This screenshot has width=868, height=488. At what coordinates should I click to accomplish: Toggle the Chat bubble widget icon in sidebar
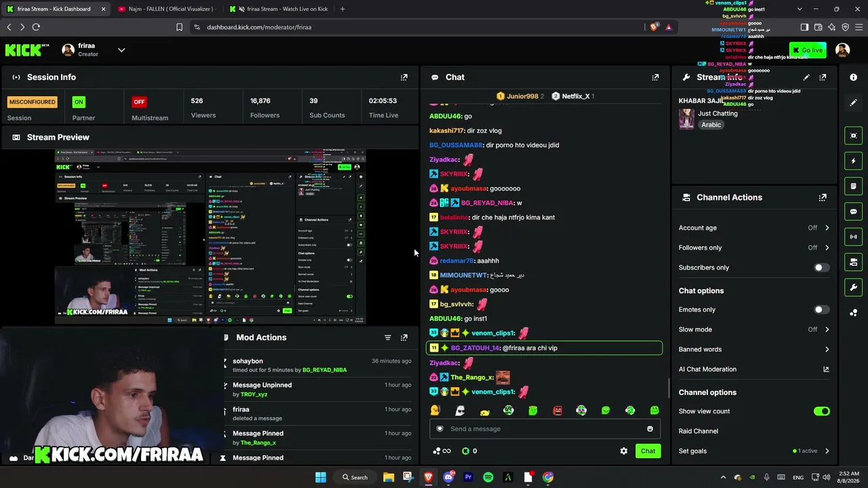coord(853,211)
